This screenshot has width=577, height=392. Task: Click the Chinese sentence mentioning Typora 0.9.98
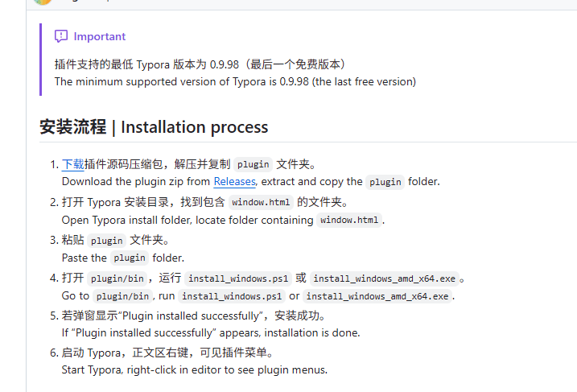coord(200,64)
